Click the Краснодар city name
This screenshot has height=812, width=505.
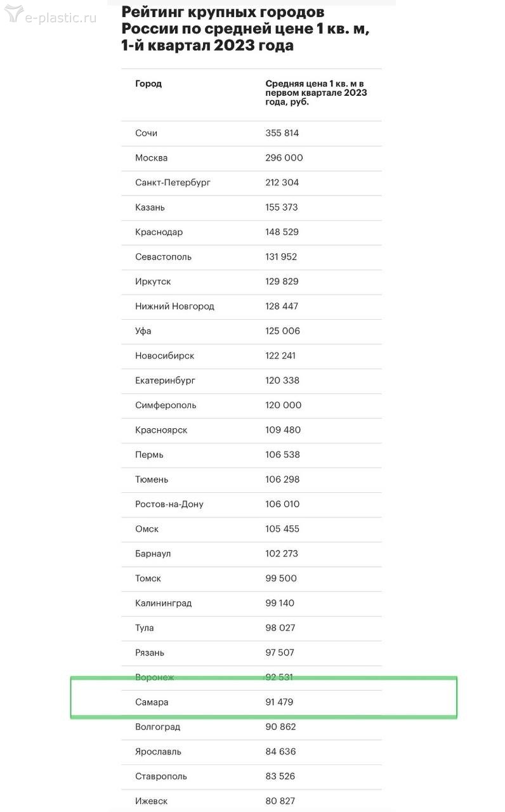click(x=159, y=232)
